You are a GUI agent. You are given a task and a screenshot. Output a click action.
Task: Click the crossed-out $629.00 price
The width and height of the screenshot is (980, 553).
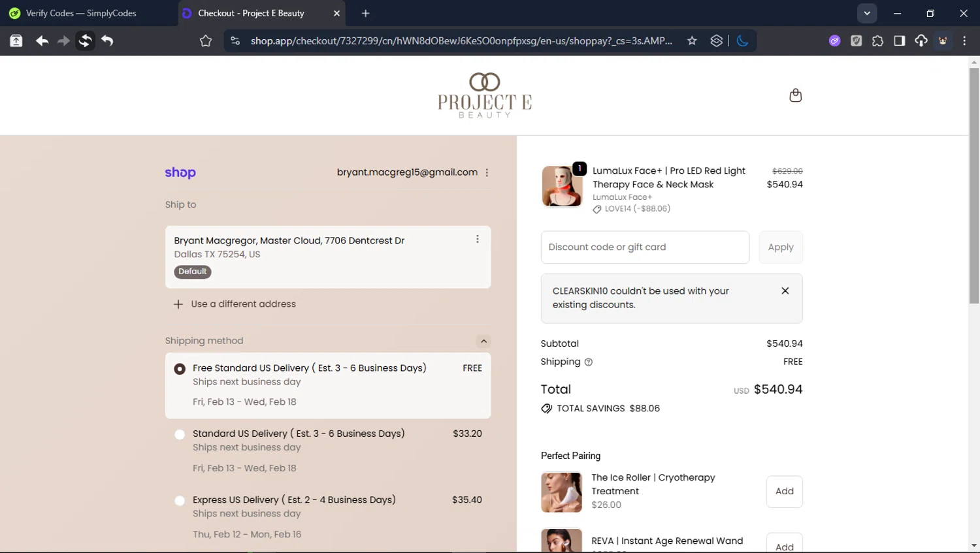pos(787,171)
